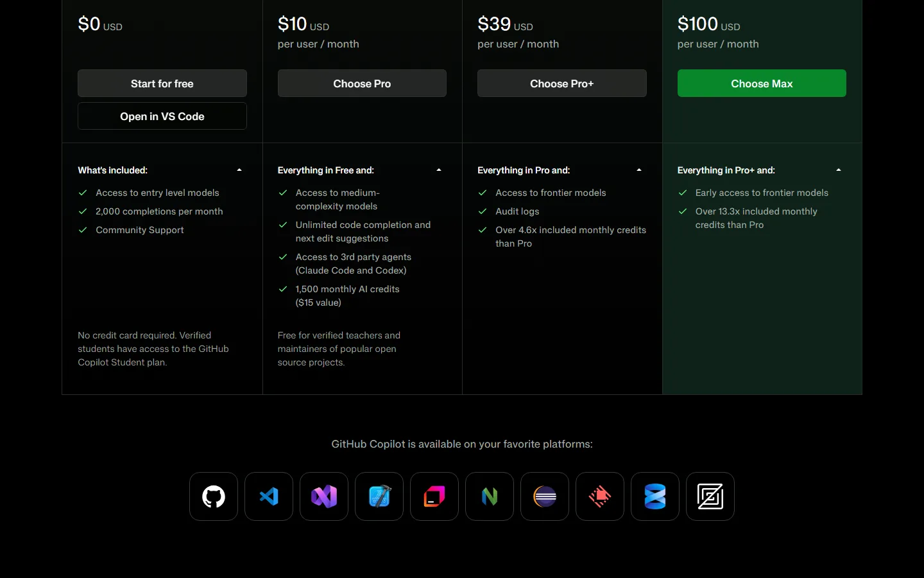Open the Xcode platform icon
Viewport: 924px width, 578px height.
[379, 496]
